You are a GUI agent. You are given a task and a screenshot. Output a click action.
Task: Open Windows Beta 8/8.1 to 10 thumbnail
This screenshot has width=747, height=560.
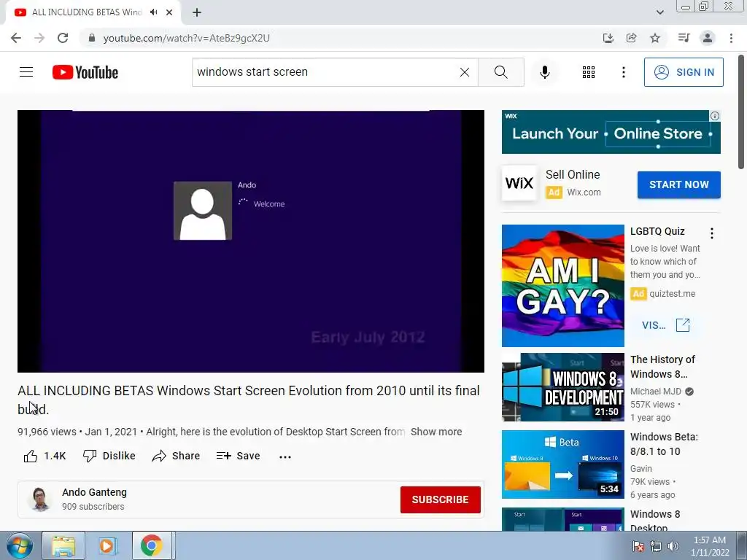[562, 464]
